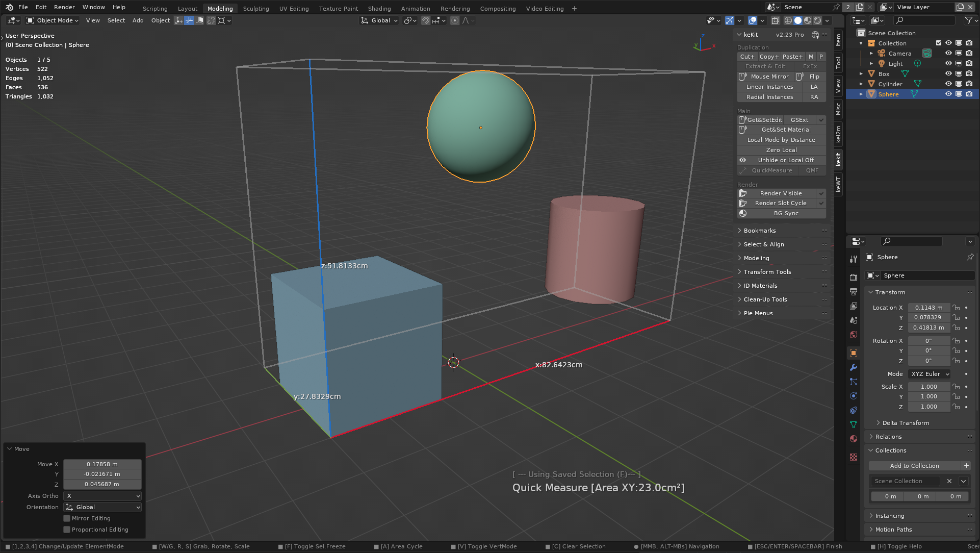Screen dimensions: 980x553
Task: Enable the Proportional Editing checkbox
Action: pyautogui.click(x=67, y=530)
